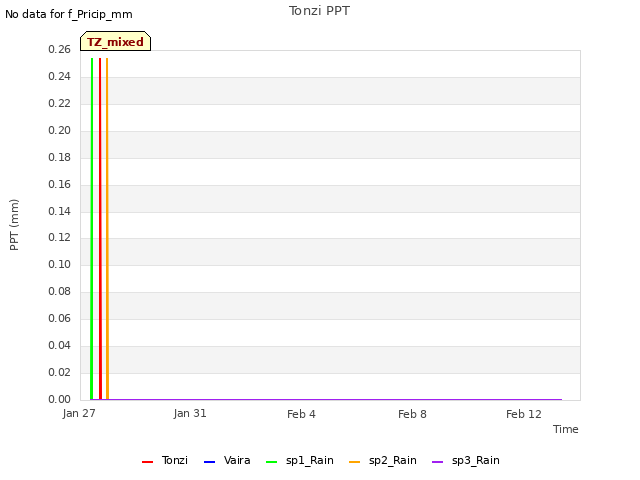Screen dimensions: 640x480
Task: Click the blue Vaira legend color marker
Action: 209,462
